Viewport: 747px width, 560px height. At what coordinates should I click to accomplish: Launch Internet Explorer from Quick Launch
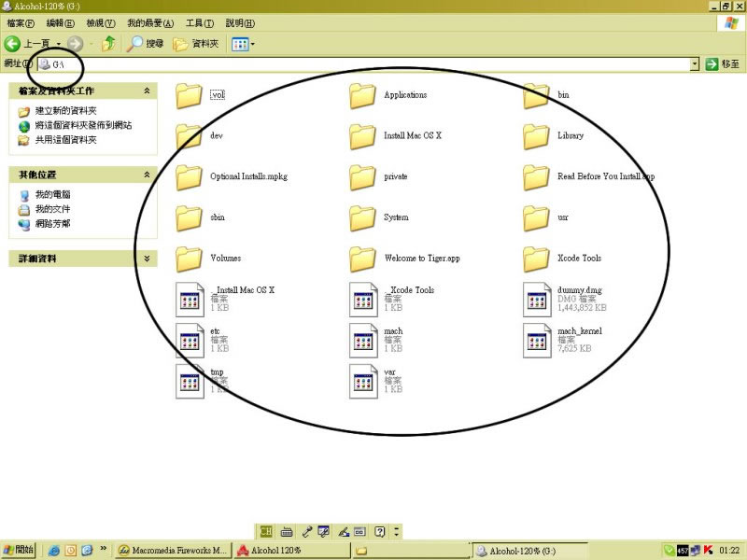point(54,551)
